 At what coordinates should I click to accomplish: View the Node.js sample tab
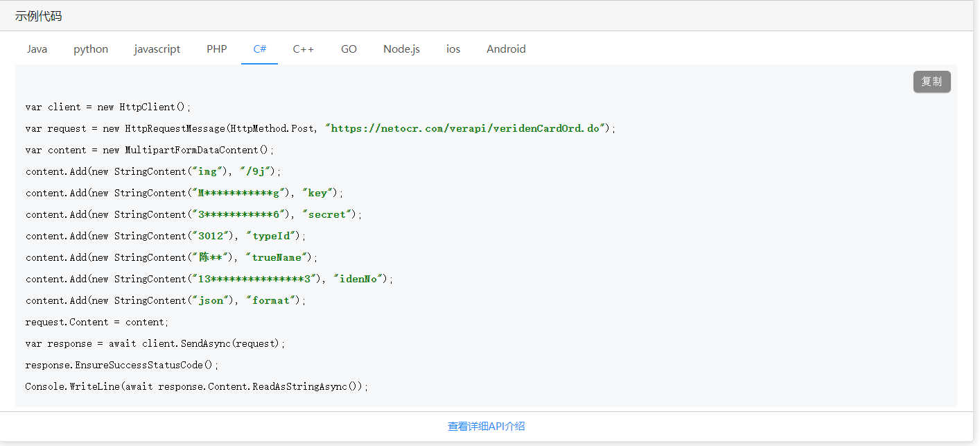click(x=402, y=49)
